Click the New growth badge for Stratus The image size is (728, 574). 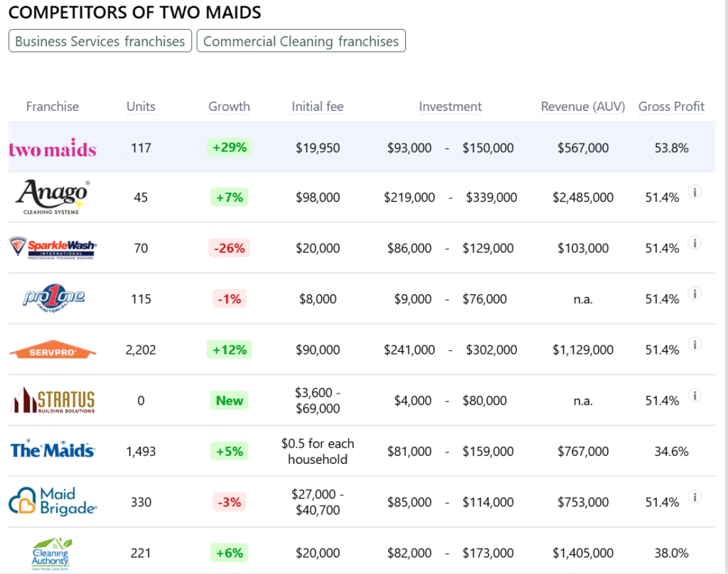point(230,400)
